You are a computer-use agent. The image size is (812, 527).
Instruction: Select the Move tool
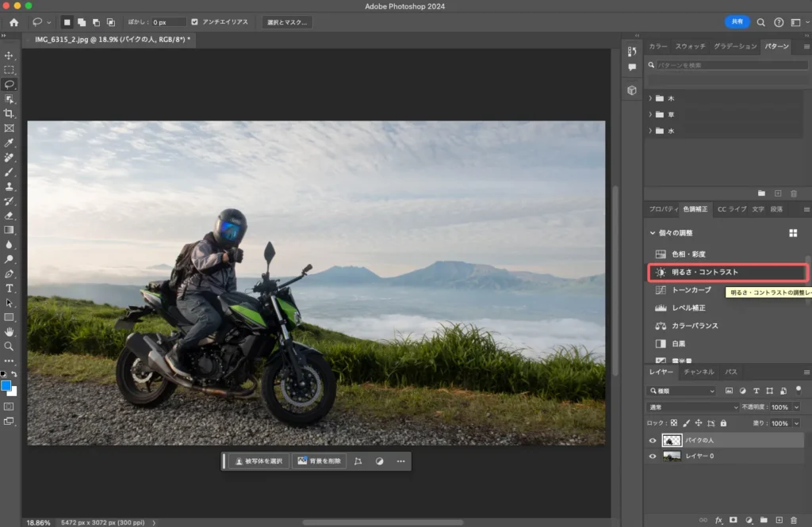coord(10,55)
